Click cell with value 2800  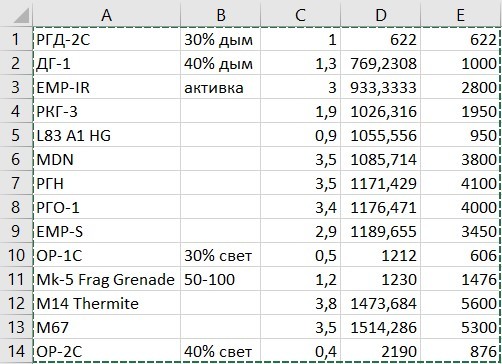pyautogui.click(x=460, y=87)
